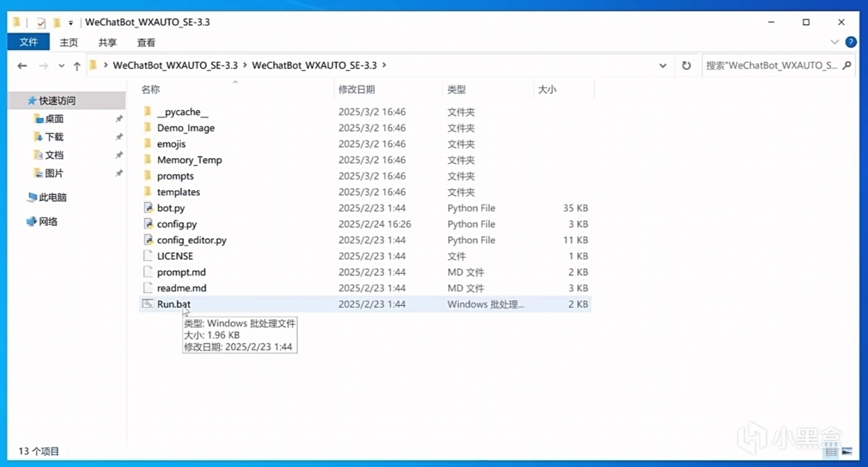
Task: Select the bot.py file name
Action: coord(171,208)
